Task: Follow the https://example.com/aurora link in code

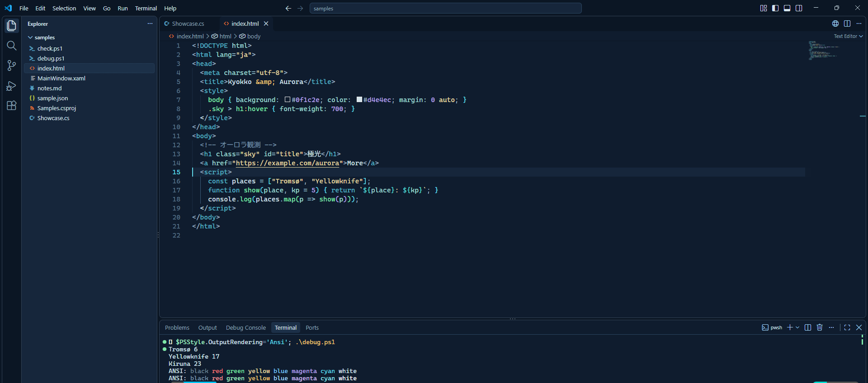Action: pyautogui.click(x=288, y=163)
